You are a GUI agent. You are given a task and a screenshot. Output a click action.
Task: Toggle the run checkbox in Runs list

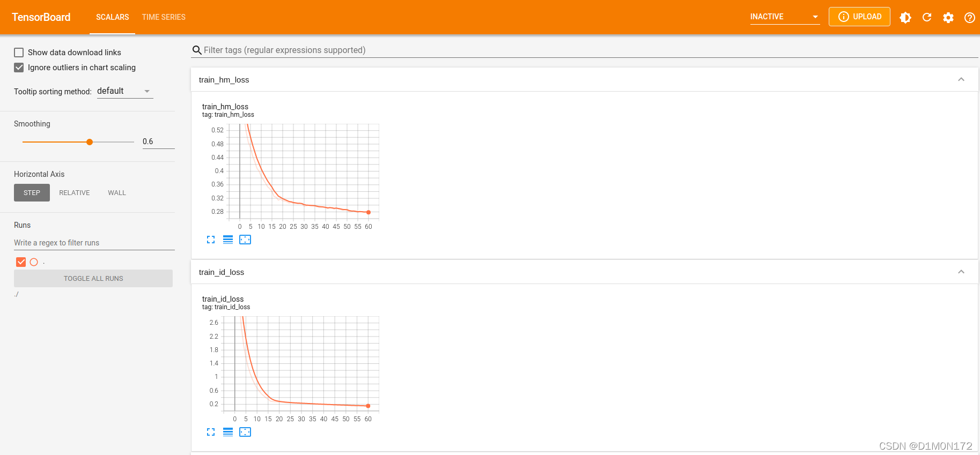[21, 262]
